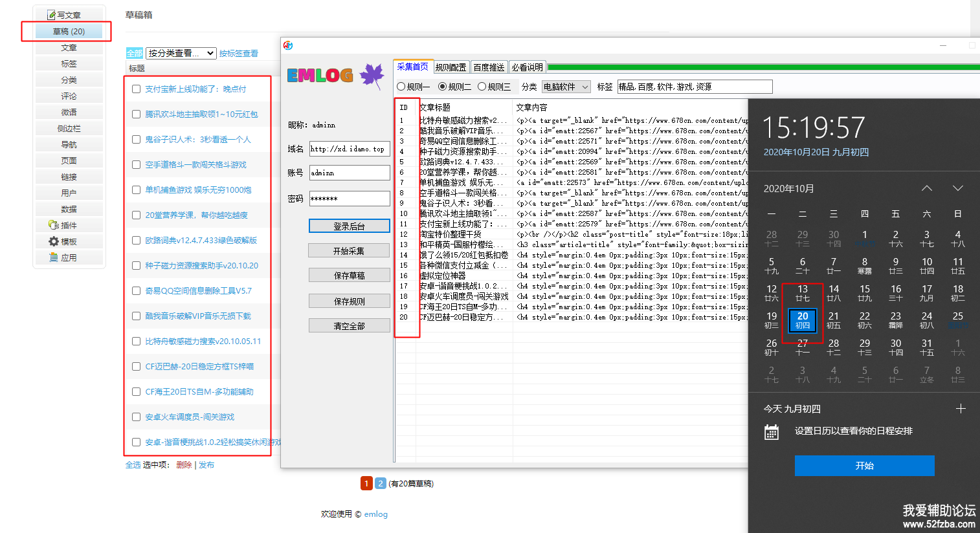This screenshot has height=533, width=980.
Task: Select October 21 in the calendar
Action: (834, 320)
